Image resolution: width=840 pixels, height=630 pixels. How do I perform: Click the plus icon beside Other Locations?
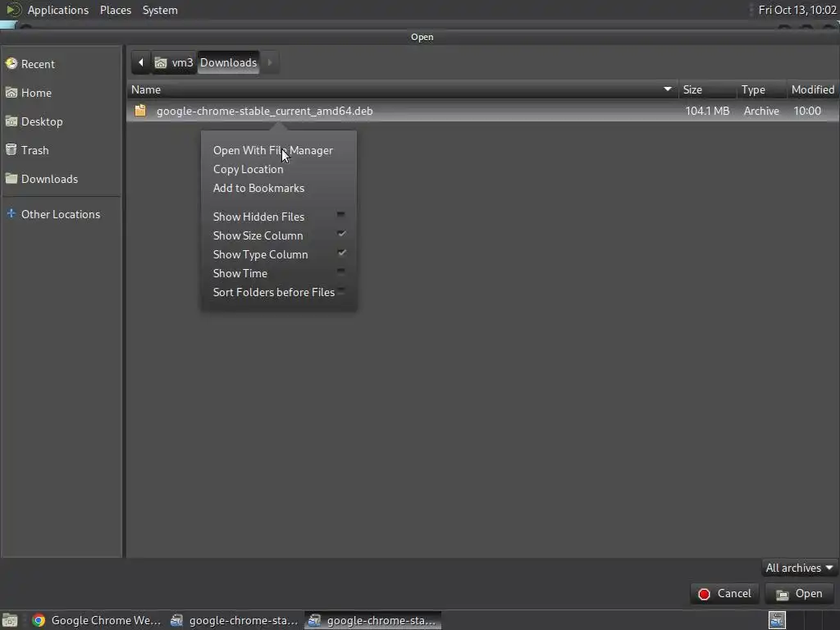click(x=11, y=214)
